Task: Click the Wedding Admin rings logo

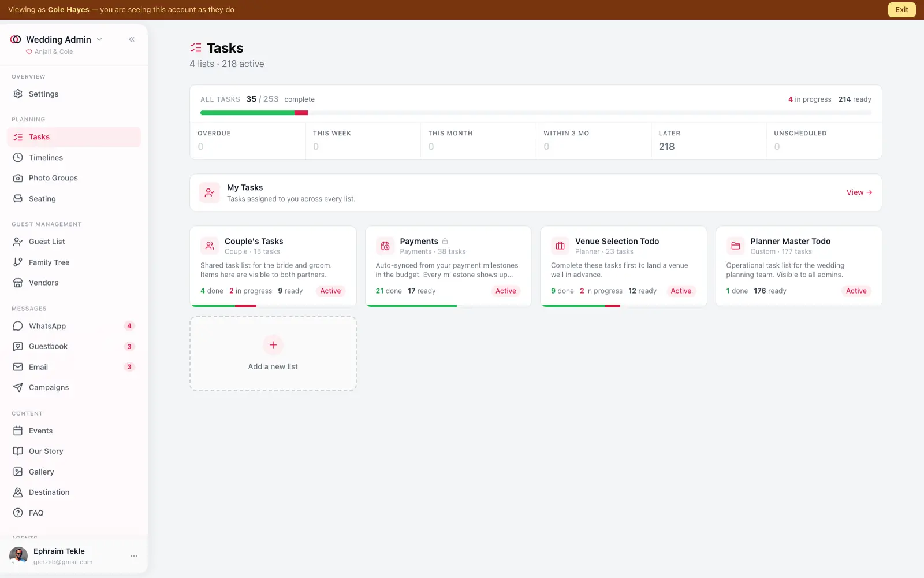Action: click(x=16, y=39)
